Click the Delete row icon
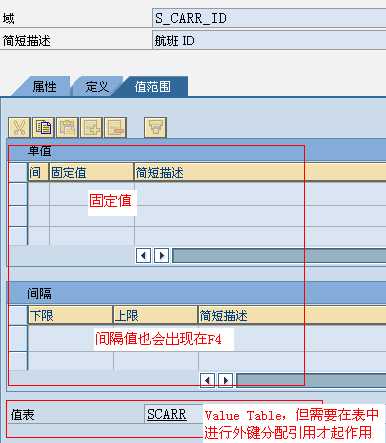Screen dimensions: 386x443 click(x=115, y=127)
